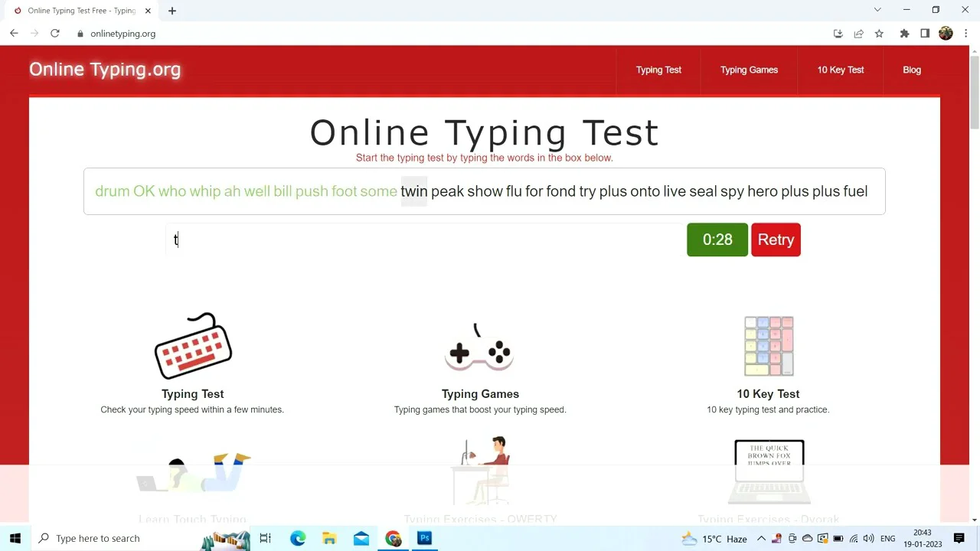Click the Typing Test heading link

pos(193,394)
